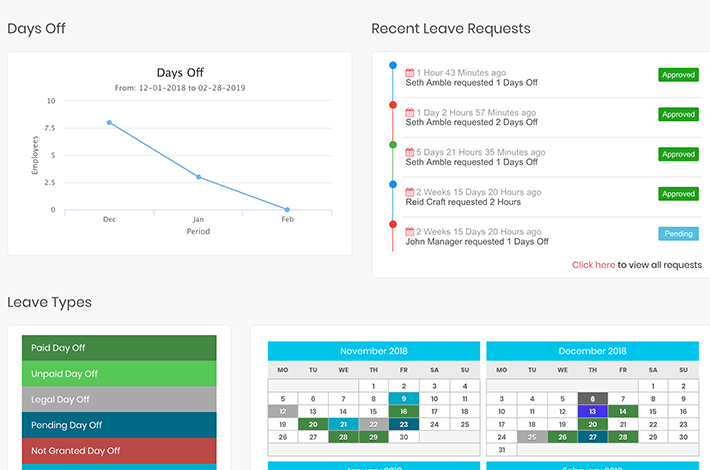Click calendar icon beside '5 Days 21 Hours' entry

[410, 153]
